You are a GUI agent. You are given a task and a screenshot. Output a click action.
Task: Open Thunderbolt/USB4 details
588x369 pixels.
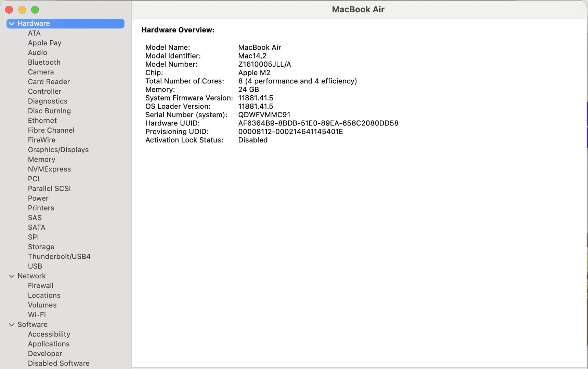pos(59,256)
